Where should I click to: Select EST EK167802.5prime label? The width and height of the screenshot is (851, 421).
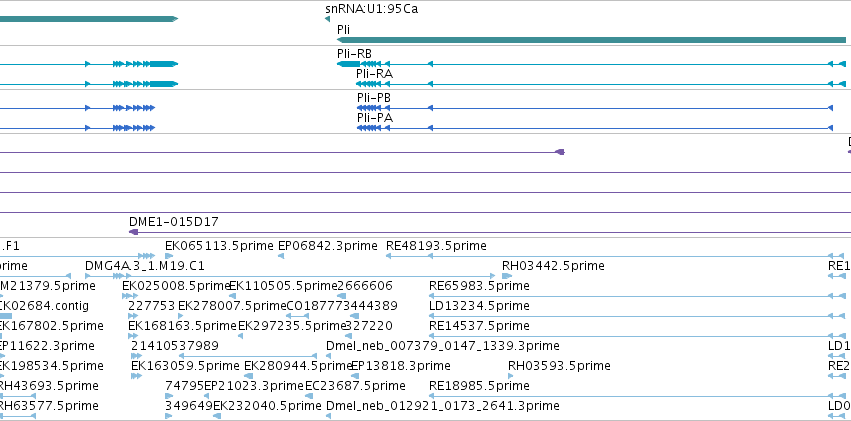click(51, 326)
